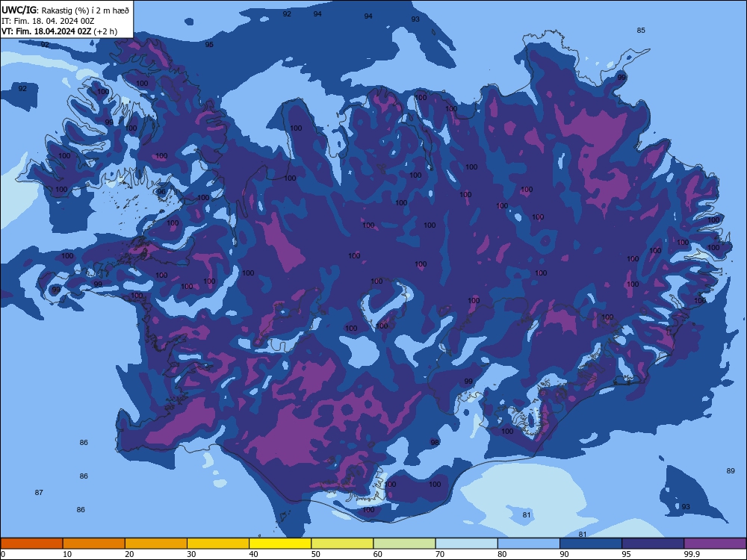Click the map value '85' over the sea

coord(641,31)
